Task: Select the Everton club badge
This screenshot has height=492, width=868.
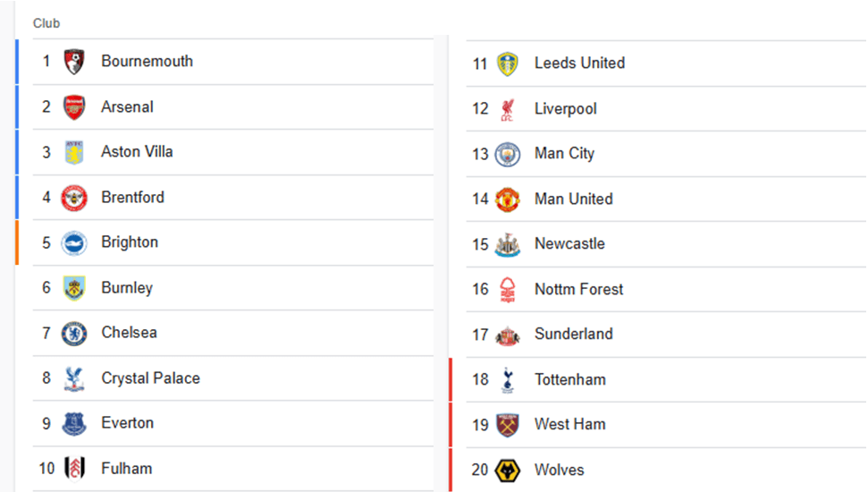Action: tap(74, 423)
